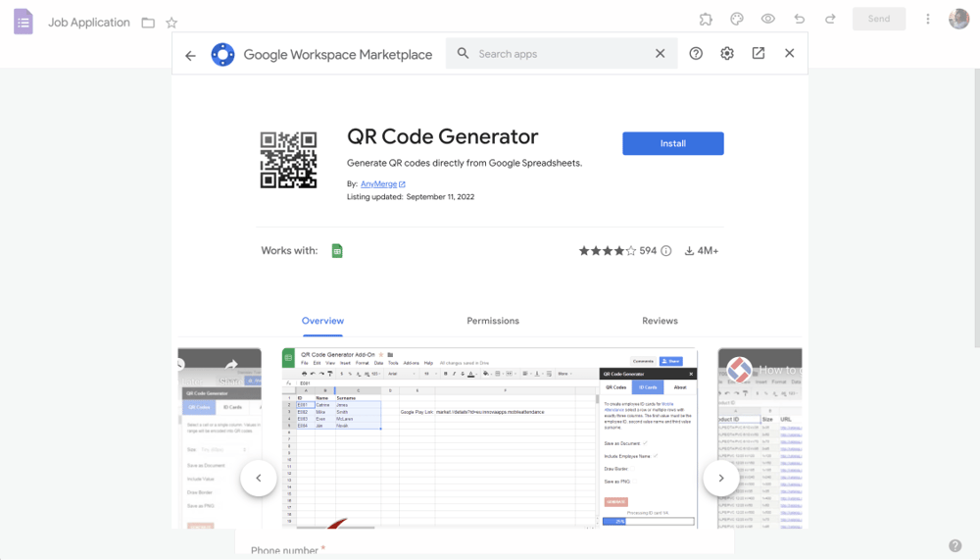Click the Job Application title
This screenshot has height=560, width=980.
coord(89,23)
